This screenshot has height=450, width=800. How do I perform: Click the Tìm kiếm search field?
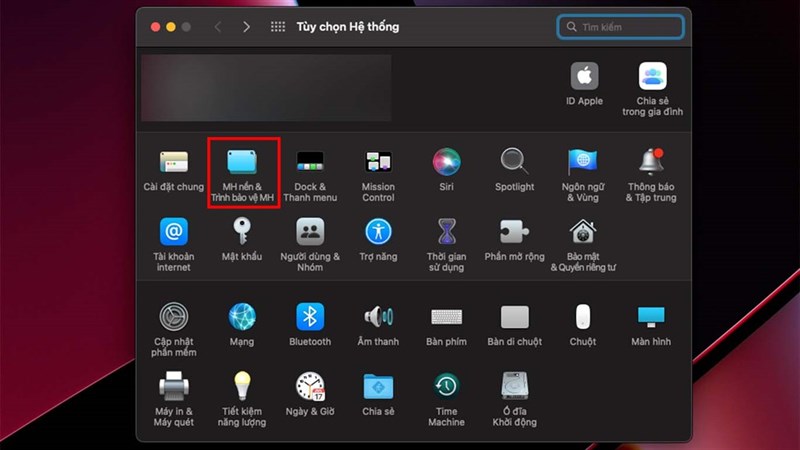point(620,27)
